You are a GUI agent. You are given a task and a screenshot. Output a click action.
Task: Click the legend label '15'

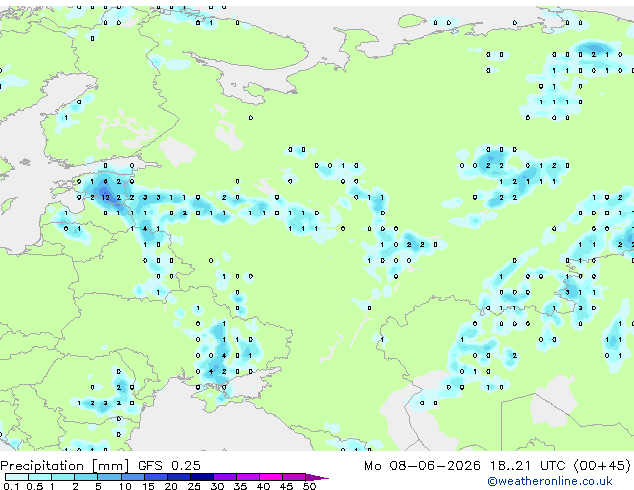pos(148,486)
